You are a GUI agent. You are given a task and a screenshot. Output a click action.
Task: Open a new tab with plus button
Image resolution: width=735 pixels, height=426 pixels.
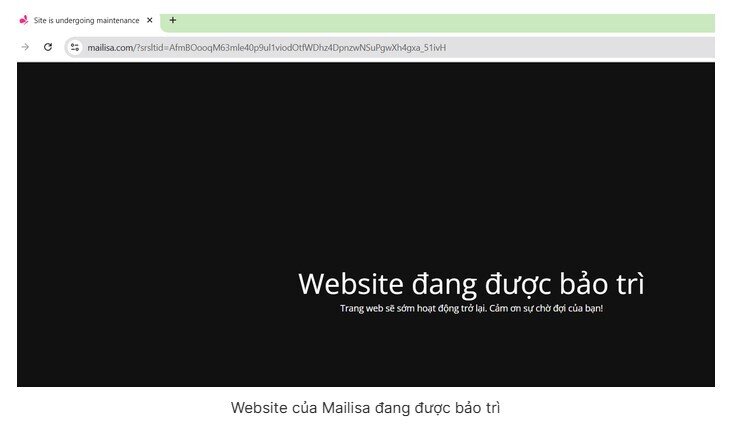pyautogui.click(x=172, y=20)
